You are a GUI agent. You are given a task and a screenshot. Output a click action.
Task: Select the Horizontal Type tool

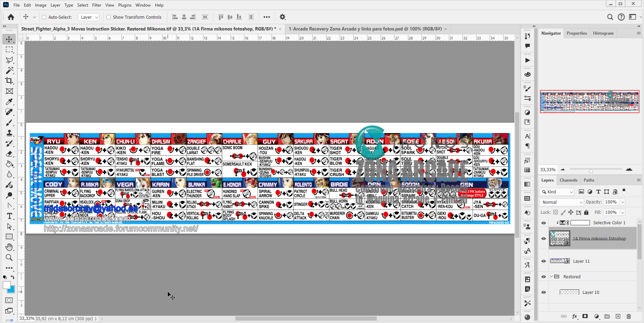9,216
